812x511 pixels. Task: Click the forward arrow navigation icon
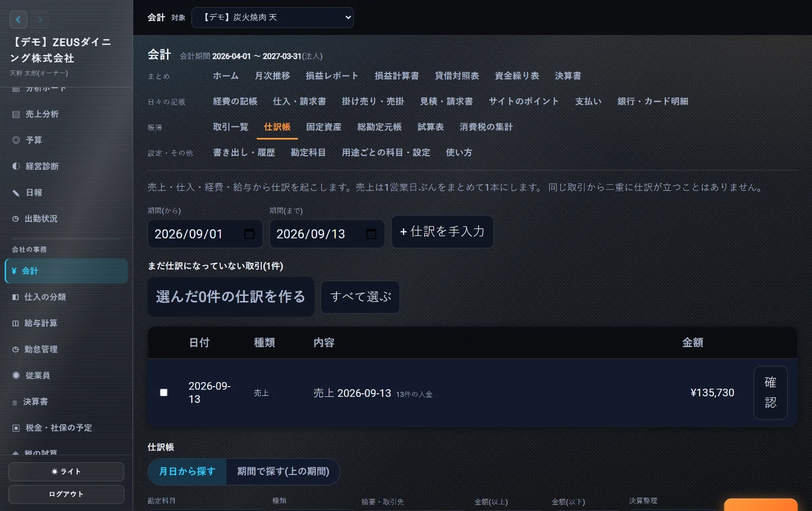(40, 20)
